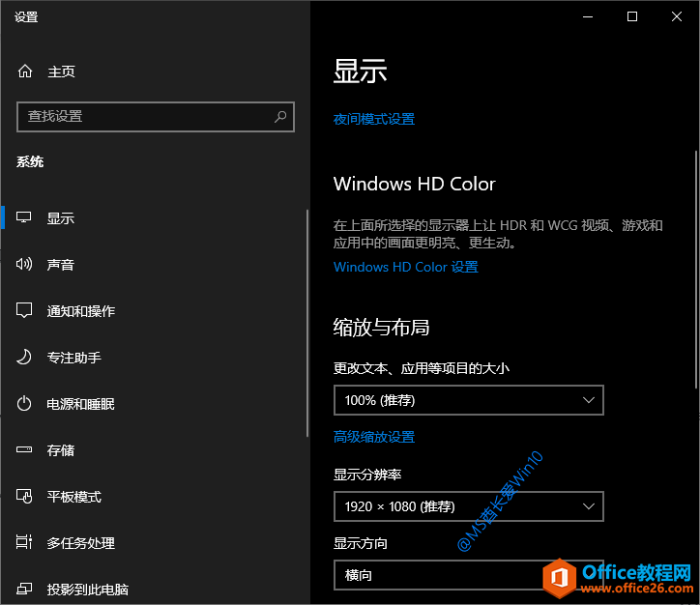The image size is (700, 605).
Task: Click the Notifications speech bubble icon
Action: (x=24, y=310)
